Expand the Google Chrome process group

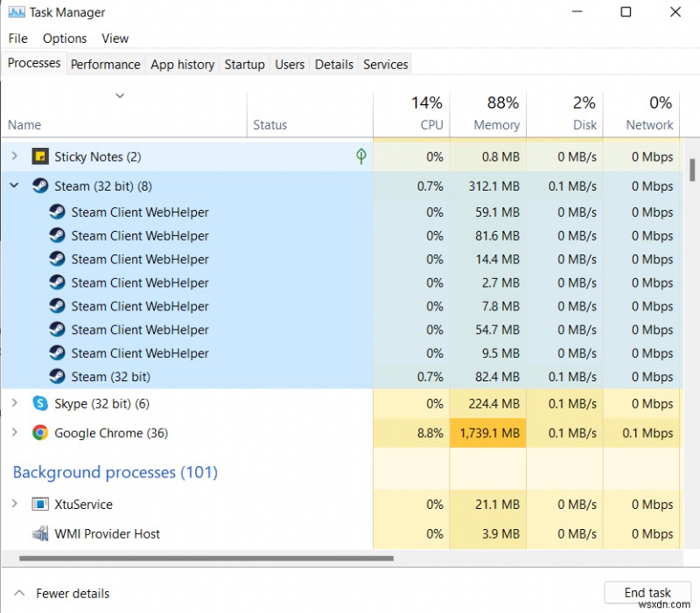pyautogui.click(x=16, y=433)
